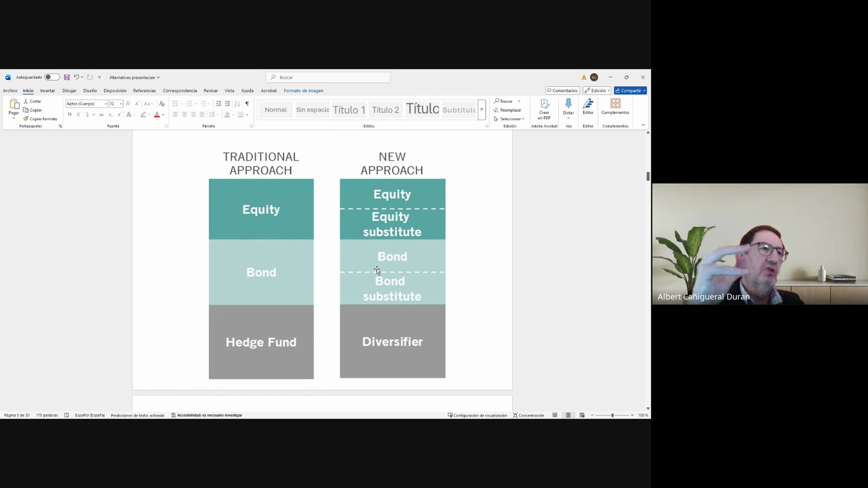Open the Seleccionar dropdown in Edición

509,119
